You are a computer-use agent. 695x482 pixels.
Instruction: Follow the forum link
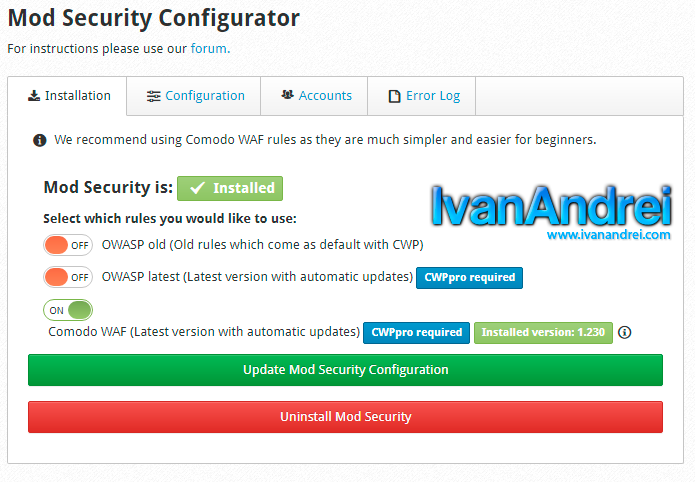pyautogui.click(x=210, y=48)
